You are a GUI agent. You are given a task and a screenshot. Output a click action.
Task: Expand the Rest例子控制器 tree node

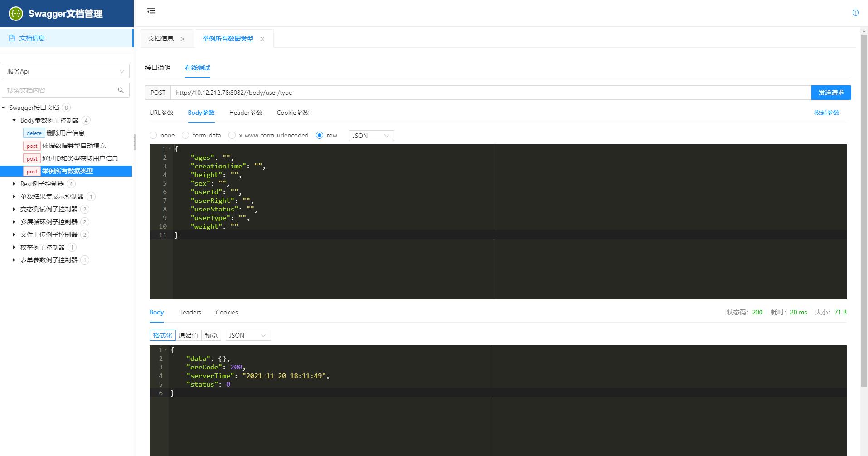pos(14,184)
